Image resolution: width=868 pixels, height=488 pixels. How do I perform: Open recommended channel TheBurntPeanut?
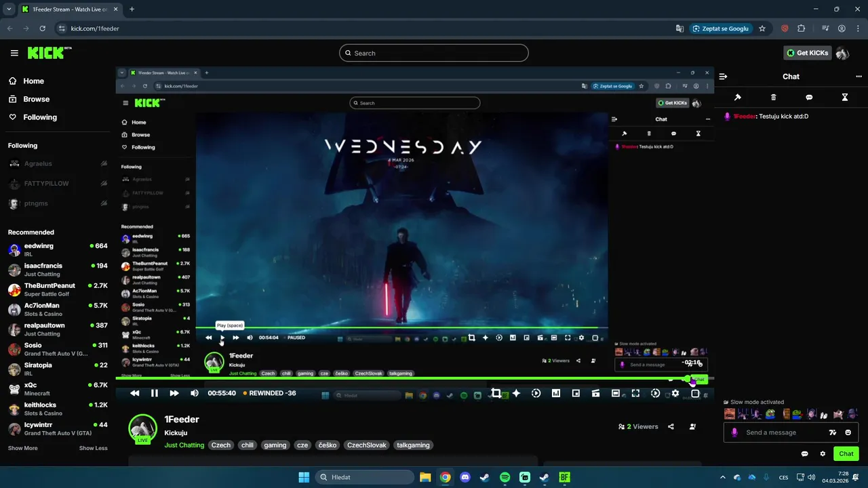58,289
